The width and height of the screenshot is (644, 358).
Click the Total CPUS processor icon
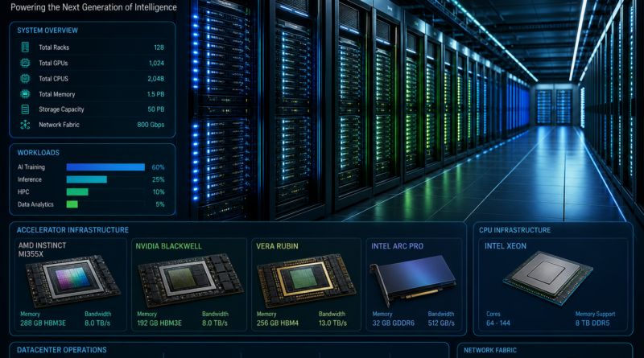(x=25, y=78)
